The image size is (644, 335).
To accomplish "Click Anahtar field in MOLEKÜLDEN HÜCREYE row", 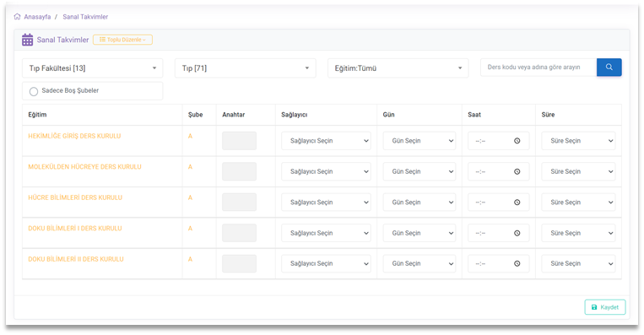I will (239, 171).
